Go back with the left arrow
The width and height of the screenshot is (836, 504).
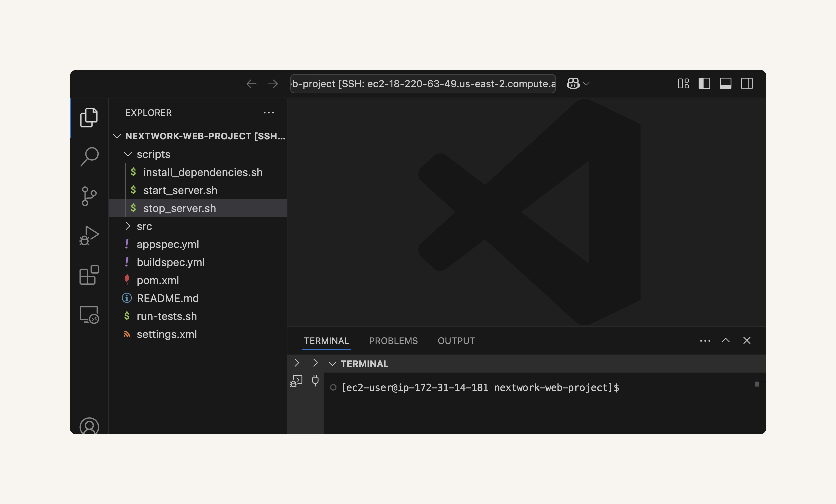pyautogui.click(x=251, y=84)
